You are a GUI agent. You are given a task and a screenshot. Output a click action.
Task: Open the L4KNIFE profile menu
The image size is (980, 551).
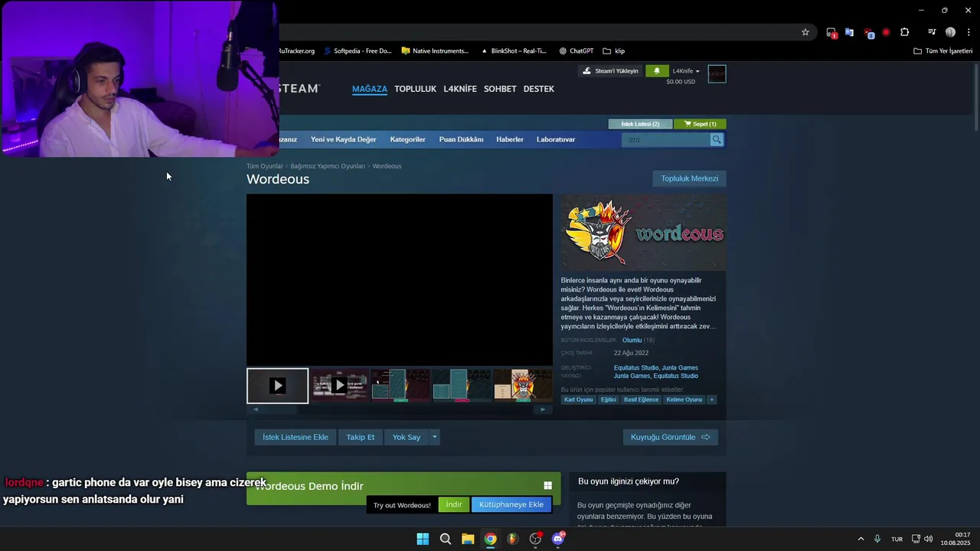pyautogui.click(x=460, y=89)
